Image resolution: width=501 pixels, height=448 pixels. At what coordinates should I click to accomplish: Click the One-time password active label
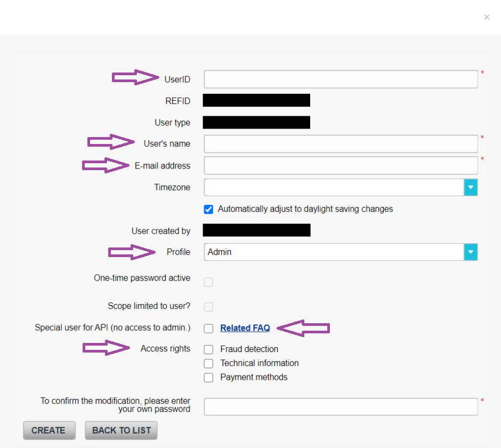click(x=142, y=278)
